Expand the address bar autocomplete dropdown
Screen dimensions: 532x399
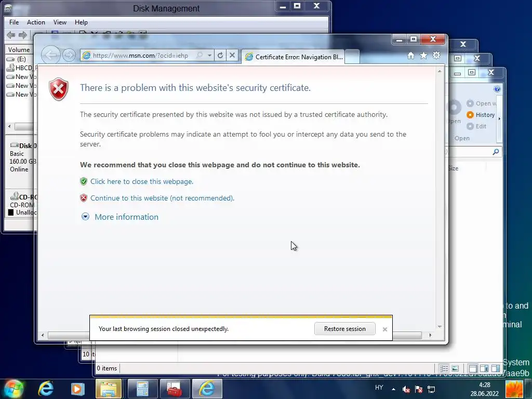pos(210,55)
